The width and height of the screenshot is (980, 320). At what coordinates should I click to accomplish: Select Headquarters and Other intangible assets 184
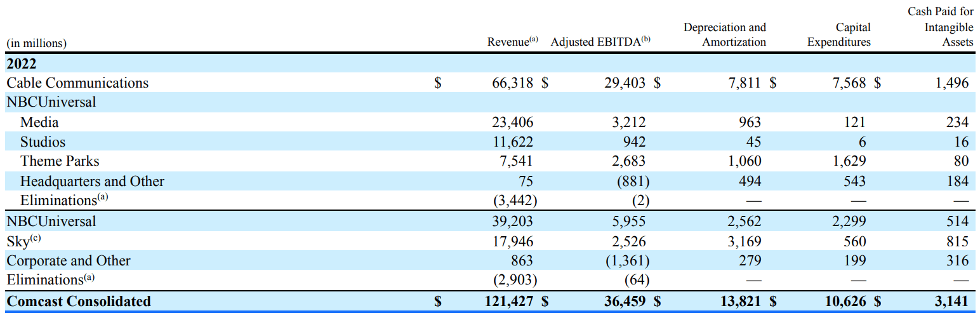[957, 182]
